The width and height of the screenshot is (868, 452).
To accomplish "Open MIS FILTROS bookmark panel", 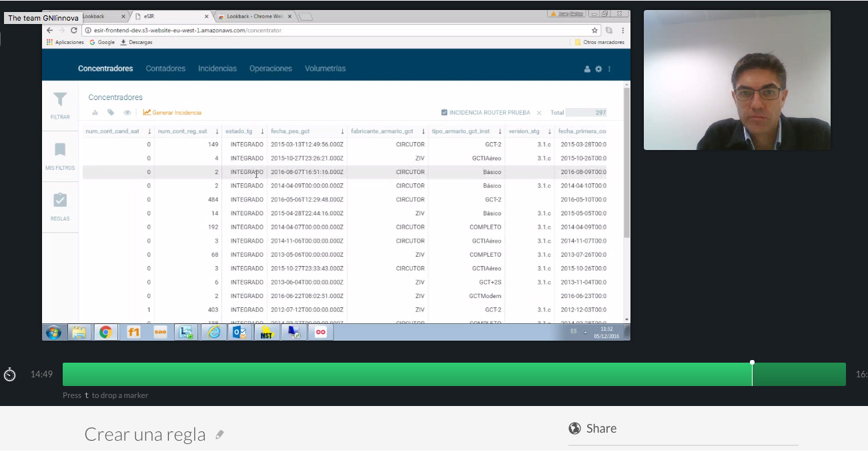I will [60, 155].
